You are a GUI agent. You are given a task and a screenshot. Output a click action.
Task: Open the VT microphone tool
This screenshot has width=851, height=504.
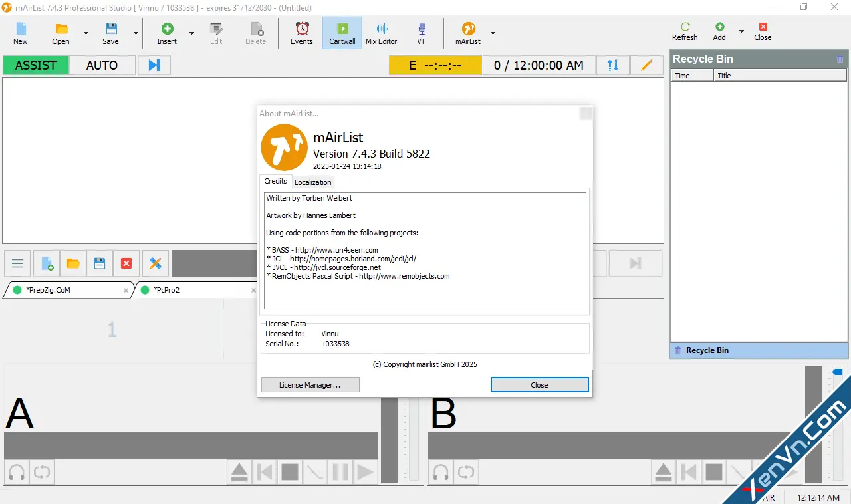(422, 33)
